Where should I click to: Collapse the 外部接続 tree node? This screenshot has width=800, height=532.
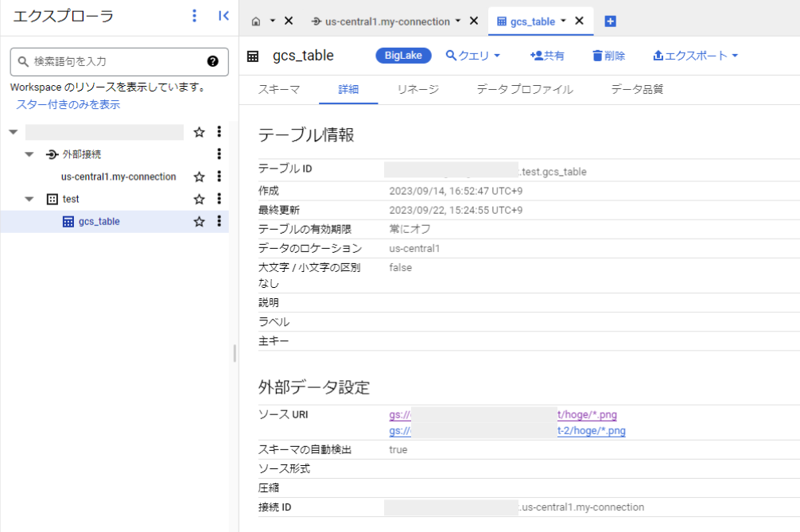(x=29, y=154)
